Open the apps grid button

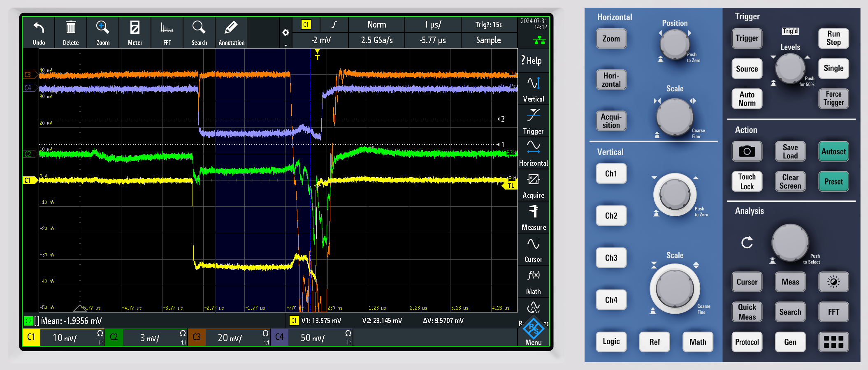click(x=833, y=342)
